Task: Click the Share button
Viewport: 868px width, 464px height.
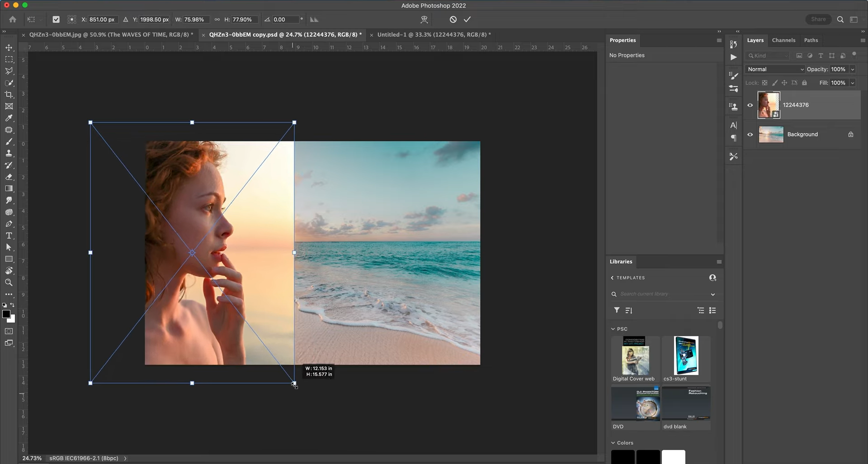Action: tap(819, 19)
